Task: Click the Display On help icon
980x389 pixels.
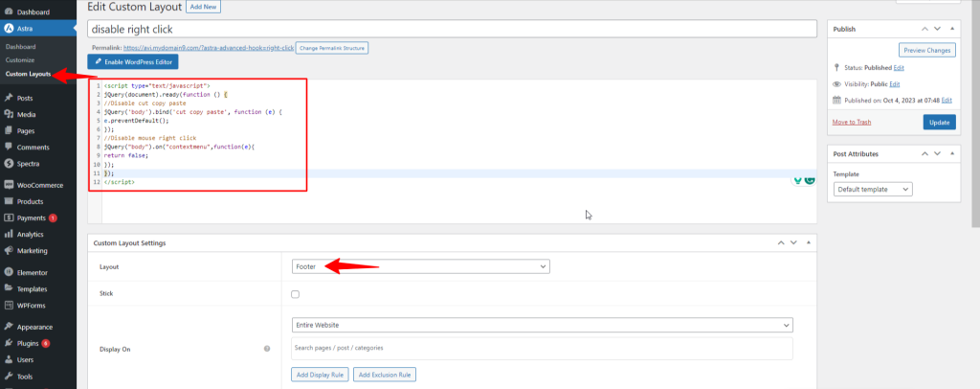Action: click(267, 349)
